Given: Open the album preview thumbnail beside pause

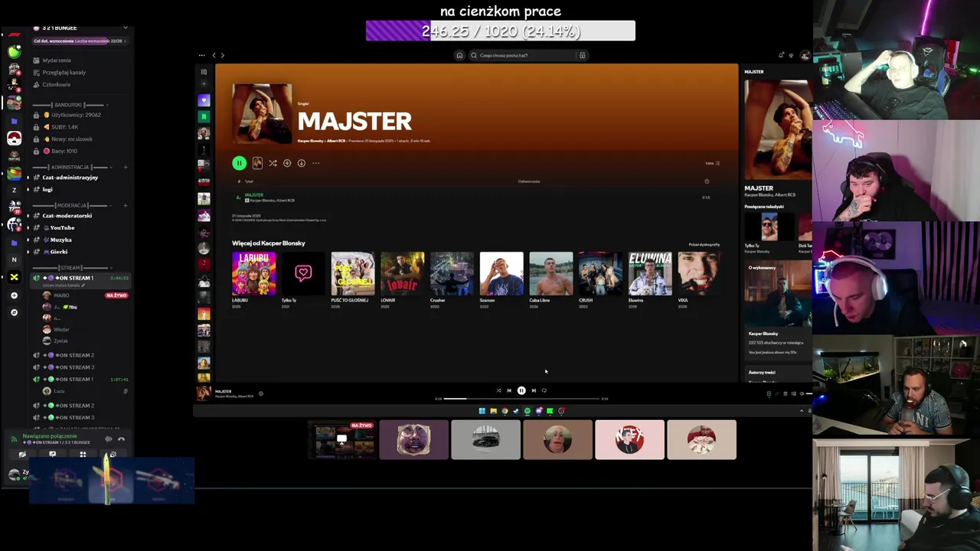Looking at the screenshot, I should tap(257, 163).
